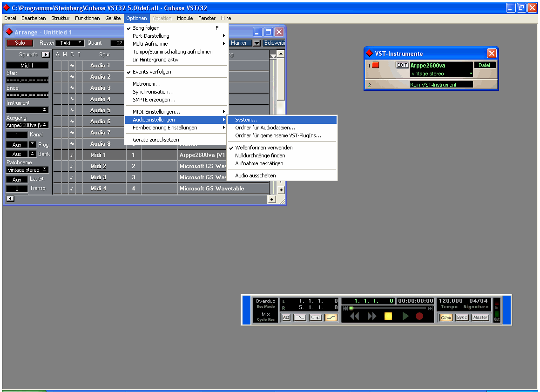Open the Bank dropdown arrow
Viewport: 540px width, 392px height.
[32, 153]
